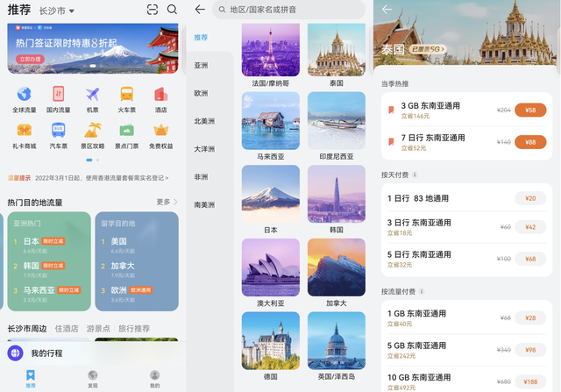Tap 更多 for hot destinations
The image size is (561, 392).
pos(167,202)
